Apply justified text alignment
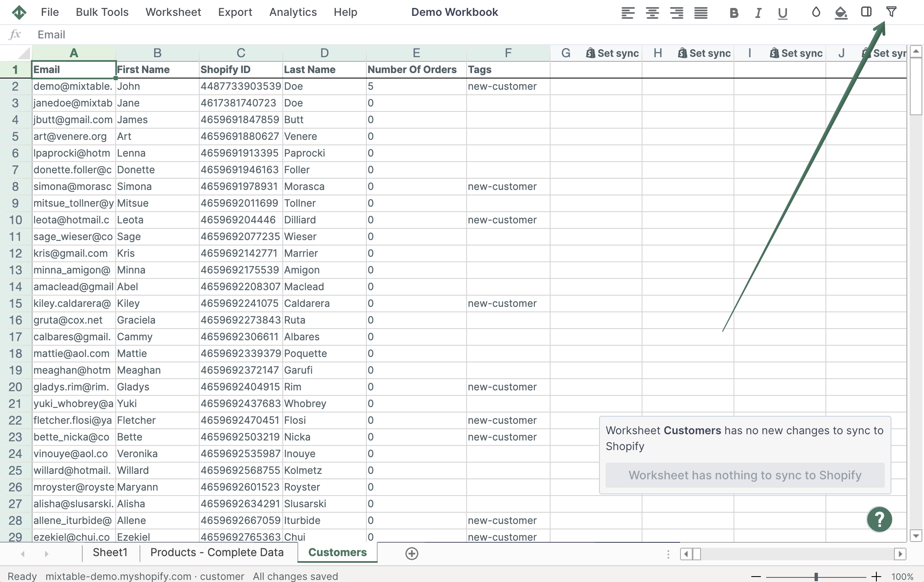924x582 pixels. click(701, 13)
